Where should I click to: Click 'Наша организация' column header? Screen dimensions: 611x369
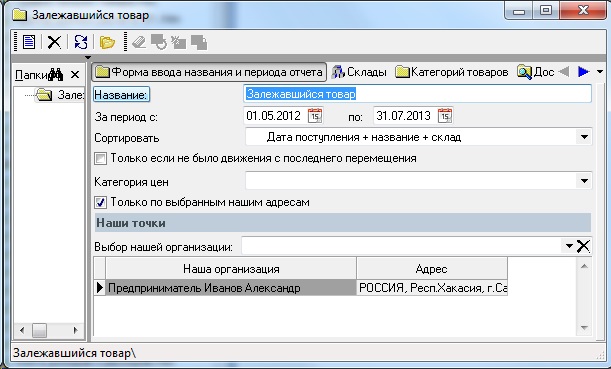coord(231,269)
